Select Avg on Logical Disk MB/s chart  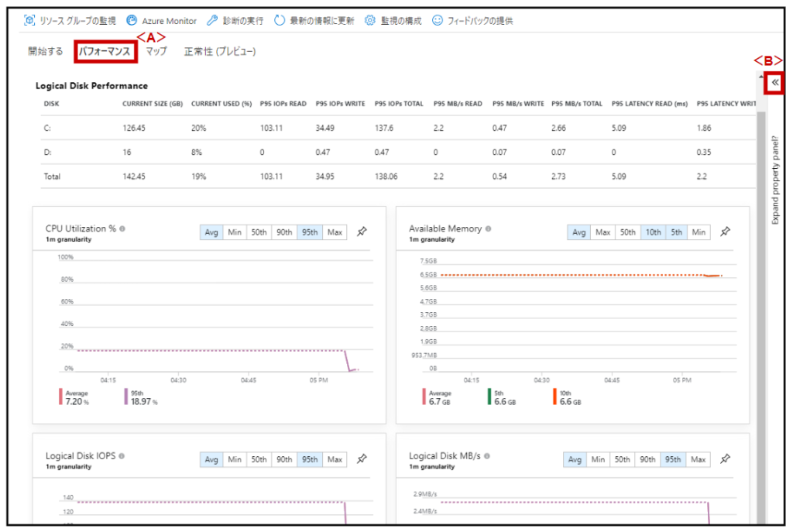[575, 459]
